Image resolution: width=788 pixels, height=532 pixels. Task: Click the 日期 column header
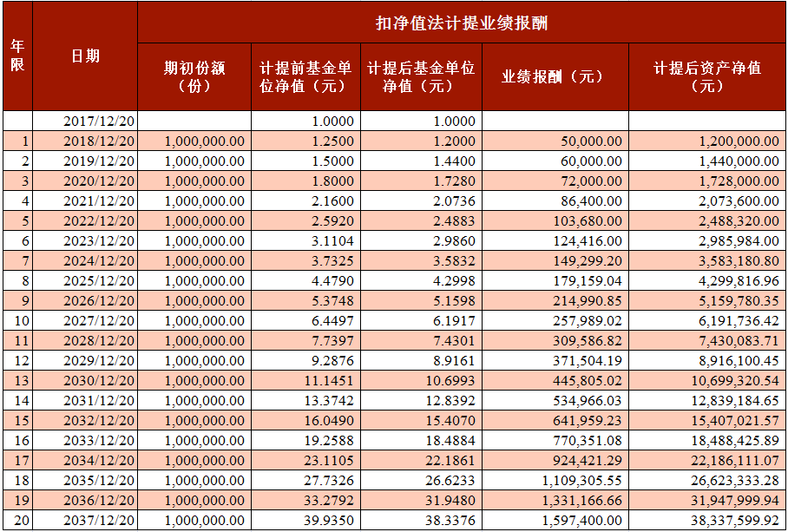(x=85, y=56)
